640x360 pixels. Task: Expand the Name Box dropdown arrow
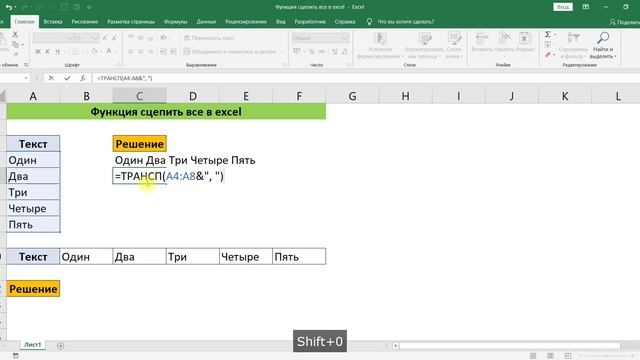(26, 78)
